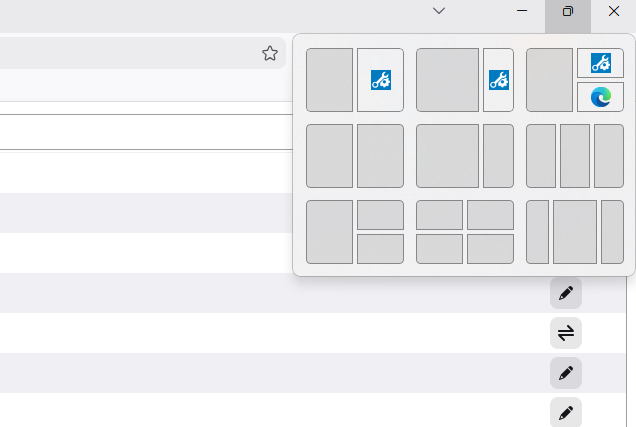Screen dimensions: 636x427
Task: Minimize the browser window
Action: [x=522, y=11]
